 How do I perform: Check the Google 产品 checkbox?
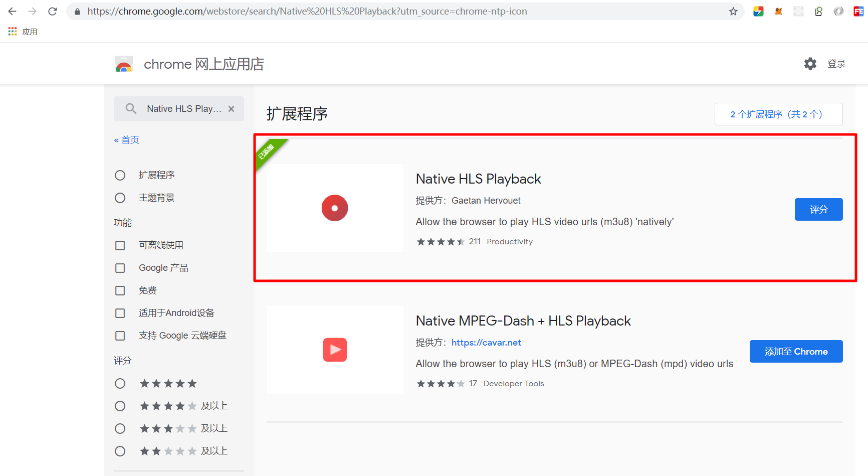(x=120, y=268)
